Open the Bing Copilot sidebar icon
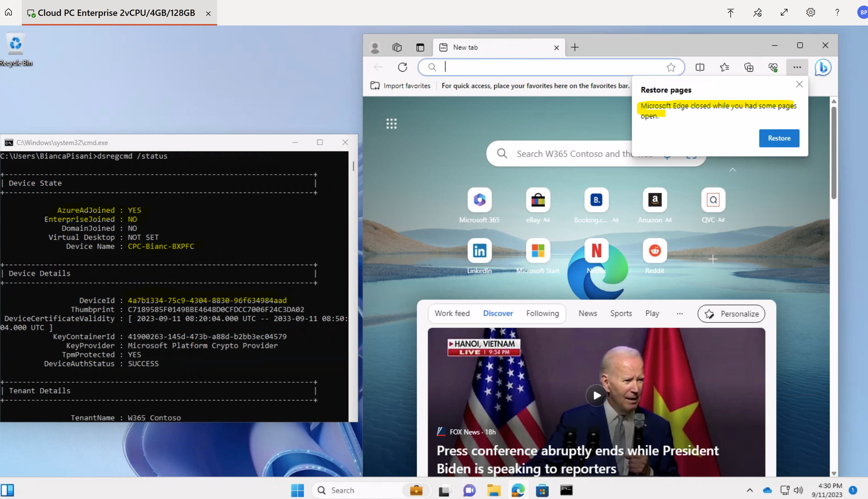This screenshot has height=499, width=868. 823,67
